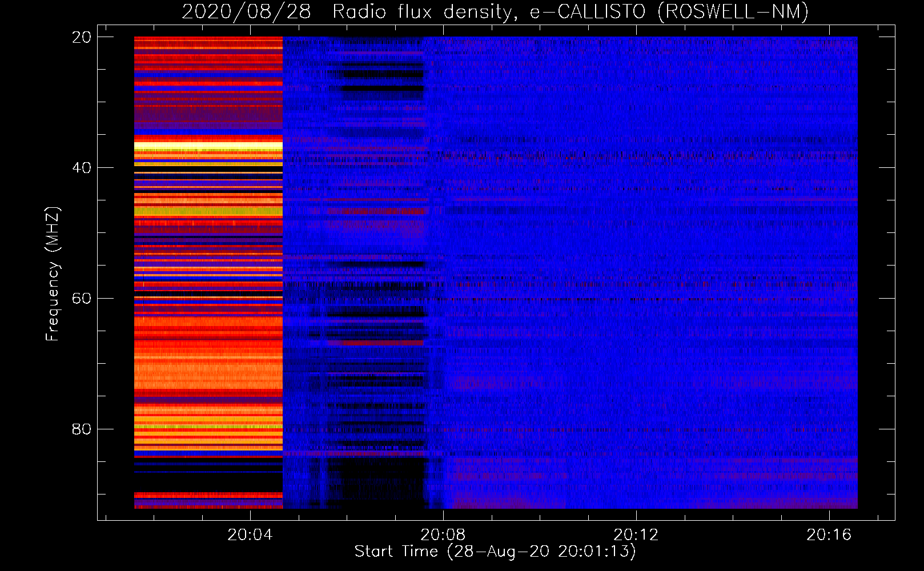Click the 20:04 time tick label

click(250, 535)
